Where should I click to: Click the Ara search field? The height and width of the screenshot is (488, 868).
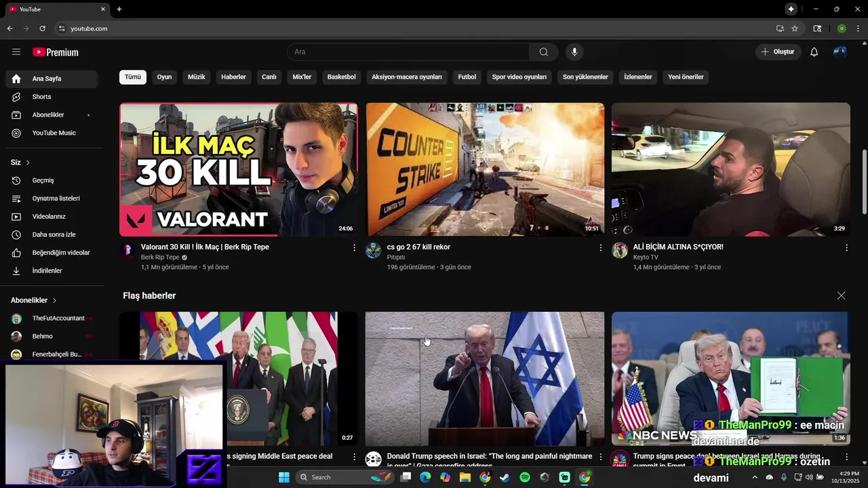click(409, 52)
